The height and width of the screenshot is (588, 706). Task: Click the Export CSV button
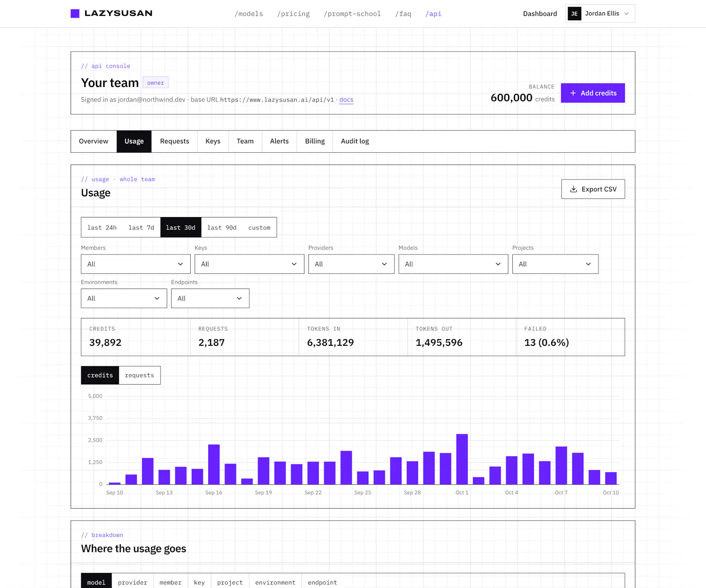pos(593,189)
